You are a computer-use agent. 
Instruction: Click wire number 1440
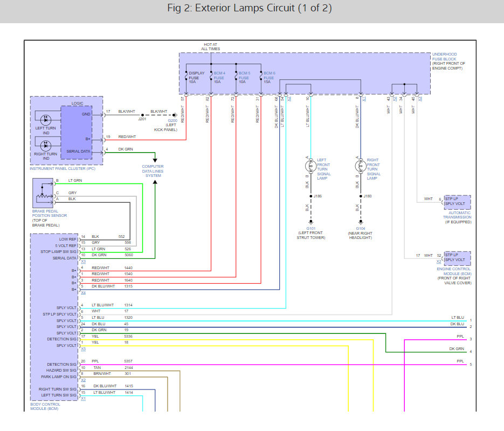click(128, 268)
